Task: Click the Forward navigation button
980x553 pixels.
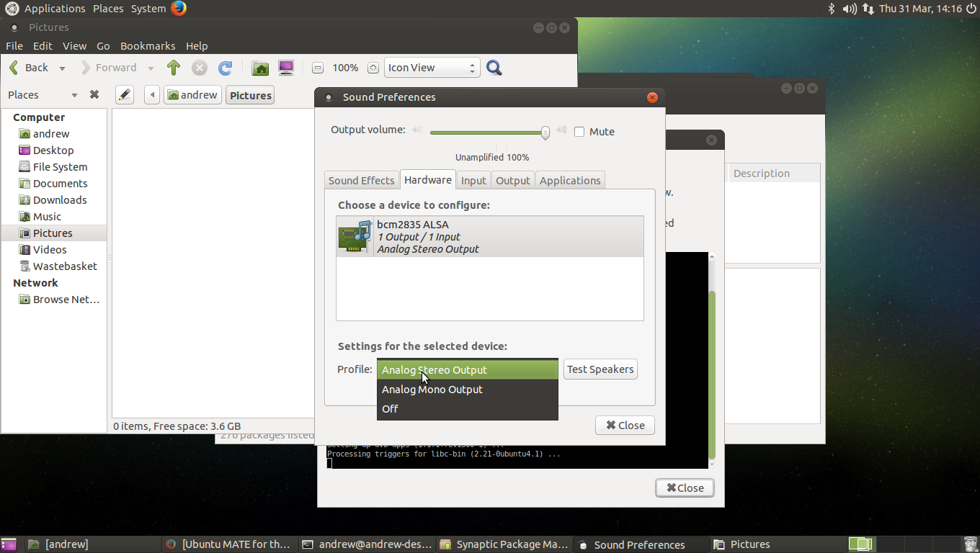Action: (x=107, y=68)
